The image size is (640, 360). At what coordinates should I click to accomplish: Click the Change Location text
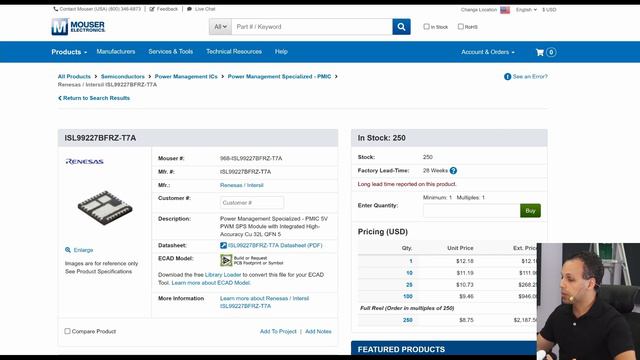[479, 9]
